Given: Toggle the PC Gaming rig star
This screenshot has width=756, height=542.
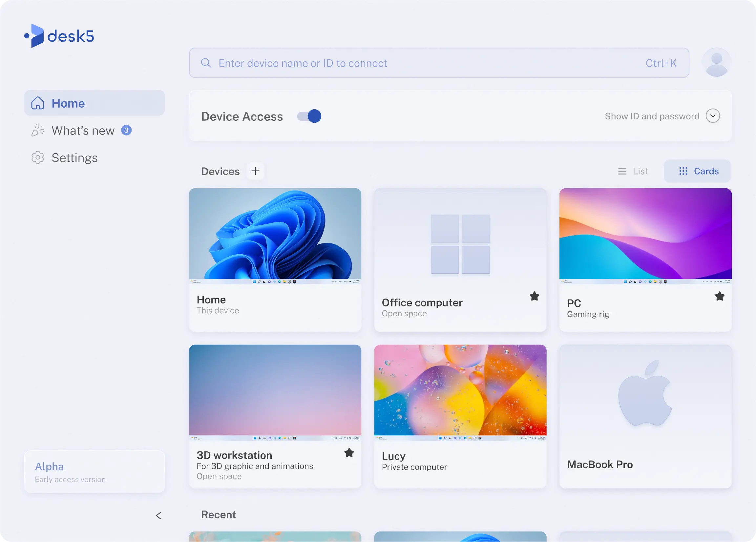Looking at the screenshot, I should [x=720, y=296].
